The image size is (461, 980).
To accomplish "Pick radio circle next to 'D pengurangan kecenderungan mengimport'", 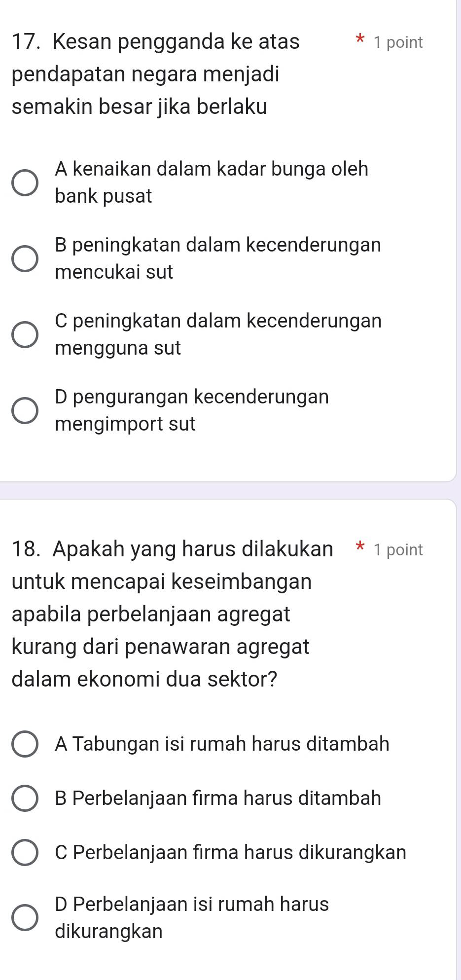I will click(25, 410).
